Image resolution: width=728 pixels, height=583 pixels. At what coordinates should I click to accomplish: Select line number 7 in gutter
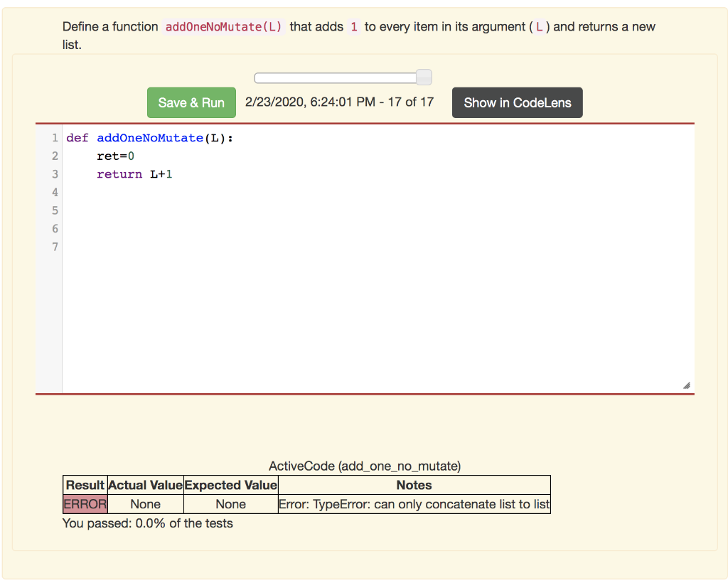coord(55,247)
